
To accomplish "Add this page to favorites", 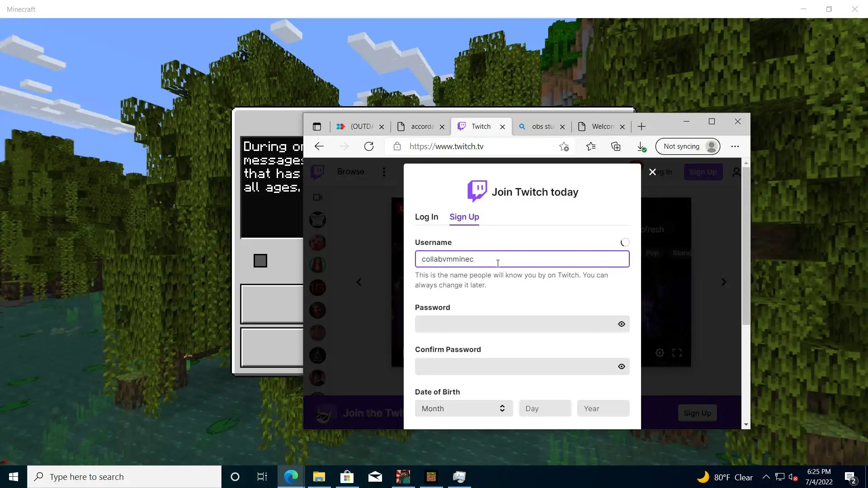I will click(x=564, y=146).
